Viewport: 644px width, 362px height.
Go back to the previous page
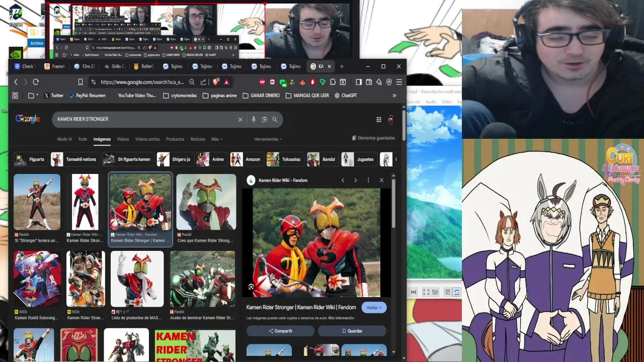pos(16,82)
